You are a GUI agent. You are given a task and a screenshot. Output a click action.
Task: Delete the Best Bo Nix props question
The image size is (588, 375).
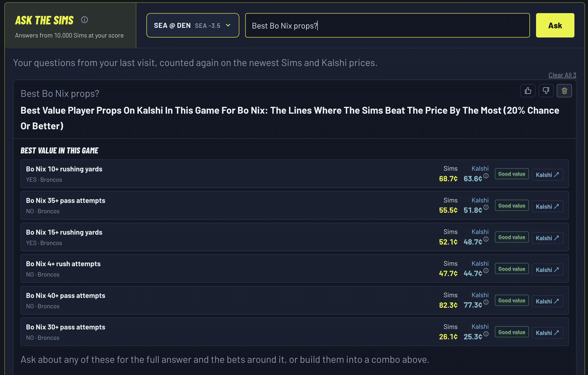(x=564, y=91)
